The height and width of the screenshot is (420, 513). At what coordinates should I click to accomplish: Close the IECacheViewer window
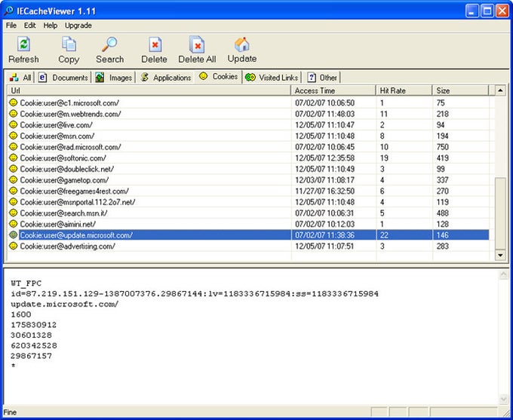tap(502, 11)
